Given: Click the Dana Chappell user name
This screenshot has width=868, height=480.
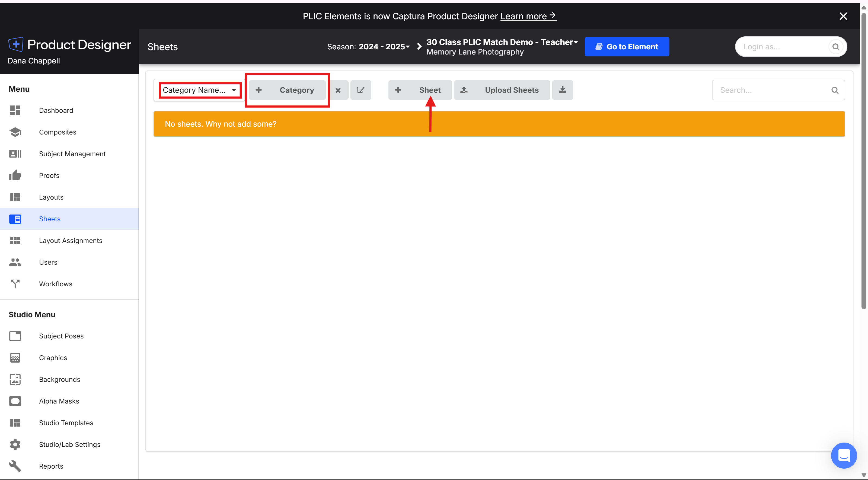Looking at the screenshot, I should (x=34, y=61).
